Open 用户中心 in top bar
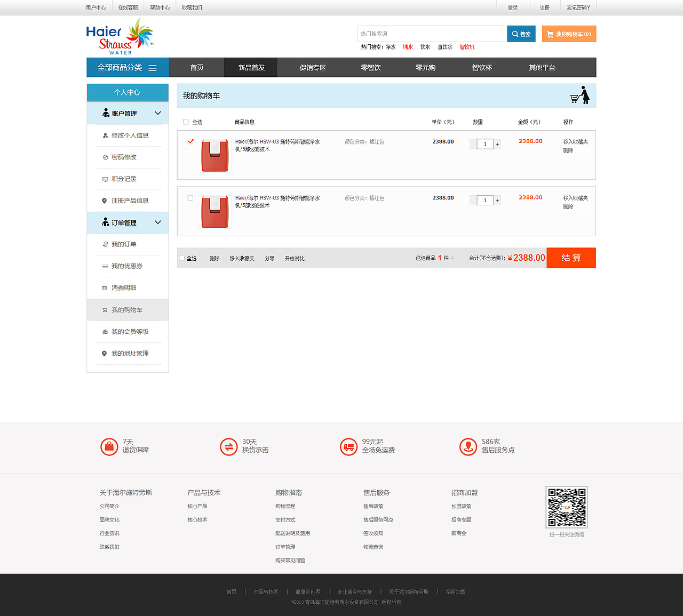 tap(96, 7)
